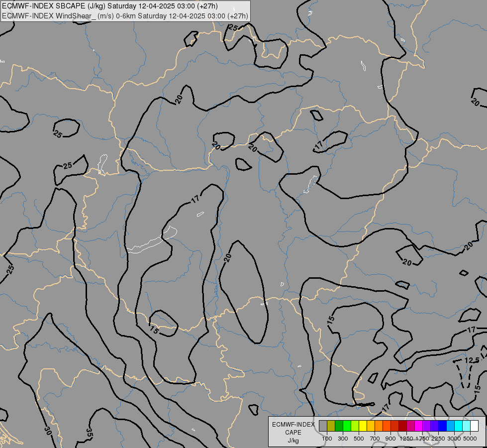Select the pure blue legend swatch

coord(443,426)
